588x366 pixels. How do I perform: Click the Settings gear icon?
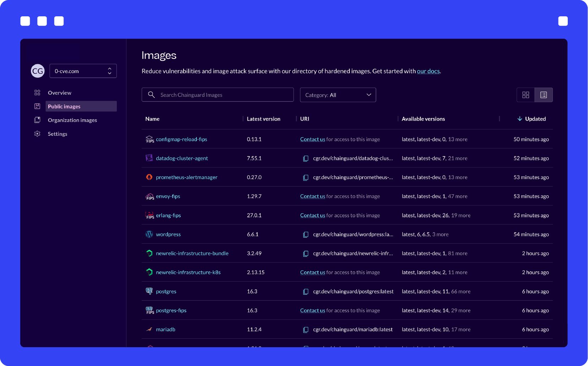pyautogui.click(x=37, y=134)
